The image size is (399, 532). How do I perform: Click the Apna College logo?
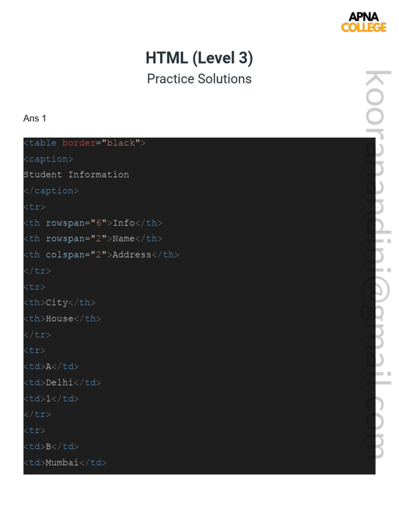(x=364, y=22)
